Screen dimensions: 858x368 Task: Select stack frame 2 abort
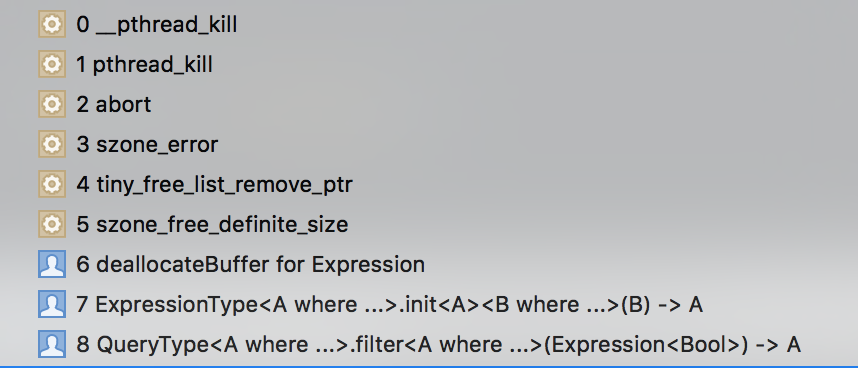pyautogui.click(x=429, y=104)
